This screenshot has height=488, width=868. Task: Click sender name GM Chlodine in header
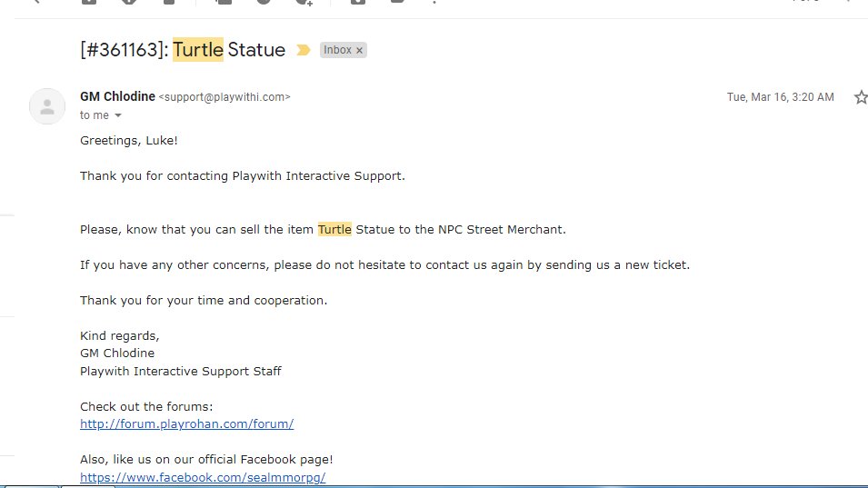(117, 96)
